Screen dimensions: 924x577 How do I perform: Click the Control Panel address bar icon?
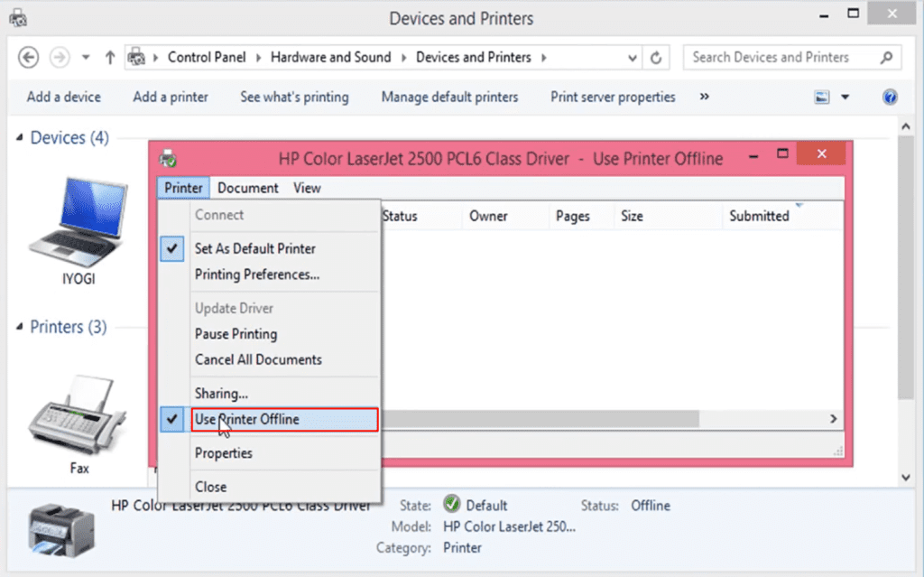pyautogui.click(x=137, y=57)
